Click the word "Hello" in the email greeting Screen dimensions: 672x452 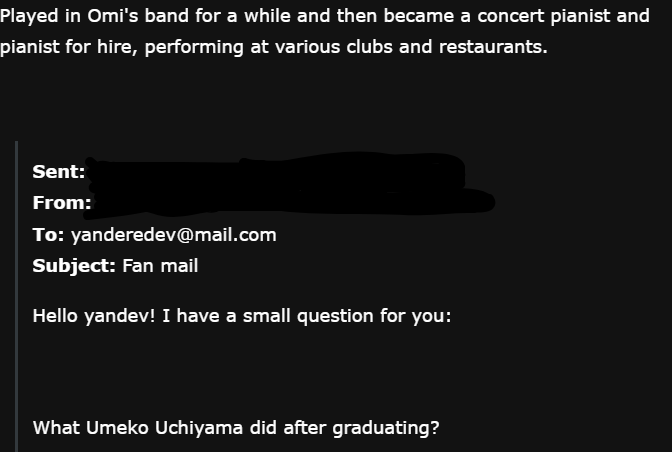click(56, 316)
